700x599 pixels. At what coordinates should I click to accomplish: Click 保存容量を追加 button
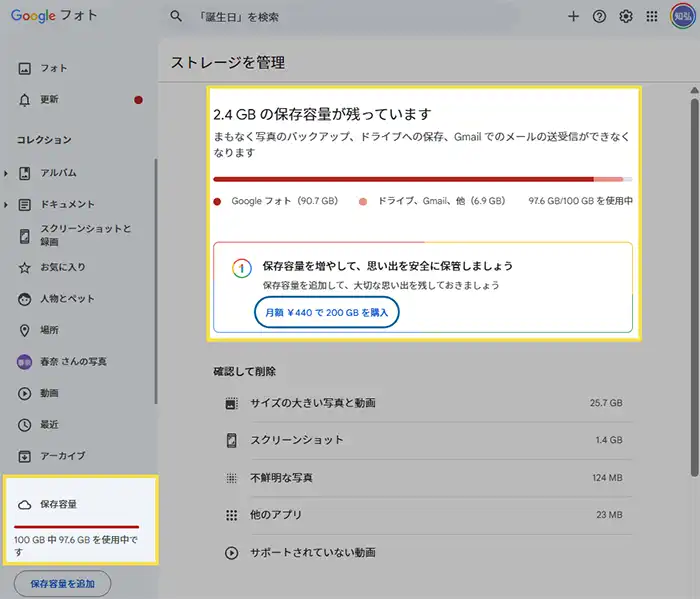click(62, 584)
